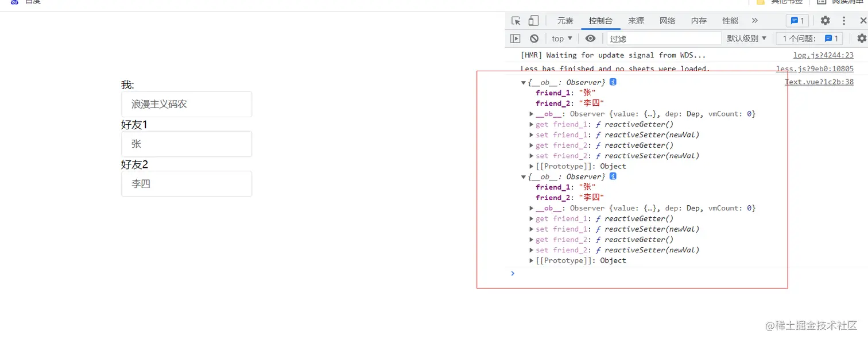868x342 pixels.
Task: Clear the console with the ban icon
Action: coord(534,39)
